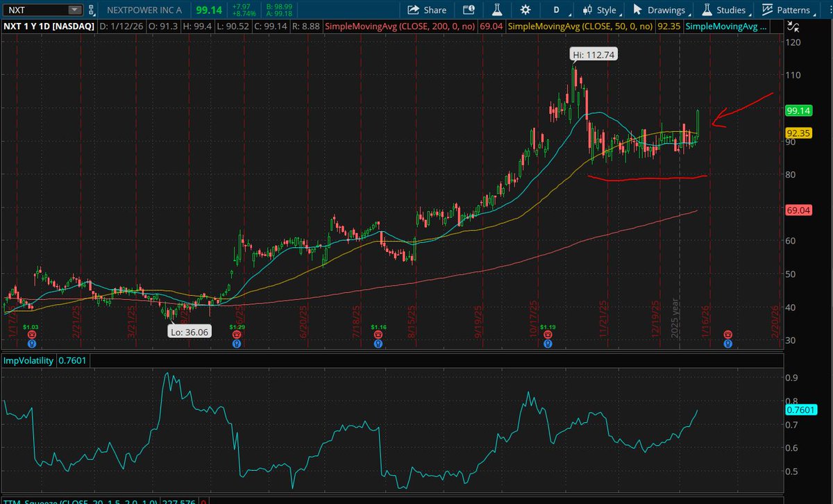Open the Patterns menu
The image size is (833, 504).
tap(789, 10)
